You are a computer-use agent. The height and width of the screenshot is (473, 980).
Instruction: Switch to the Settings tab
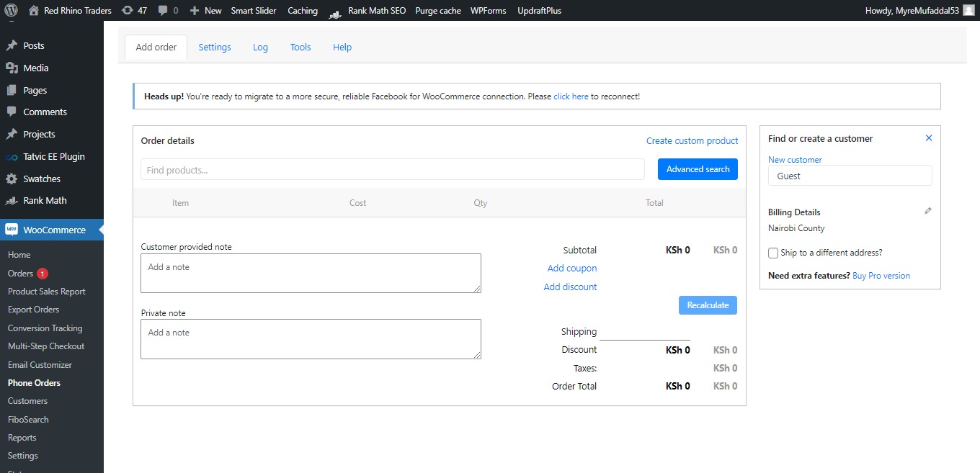coord(215,48)
